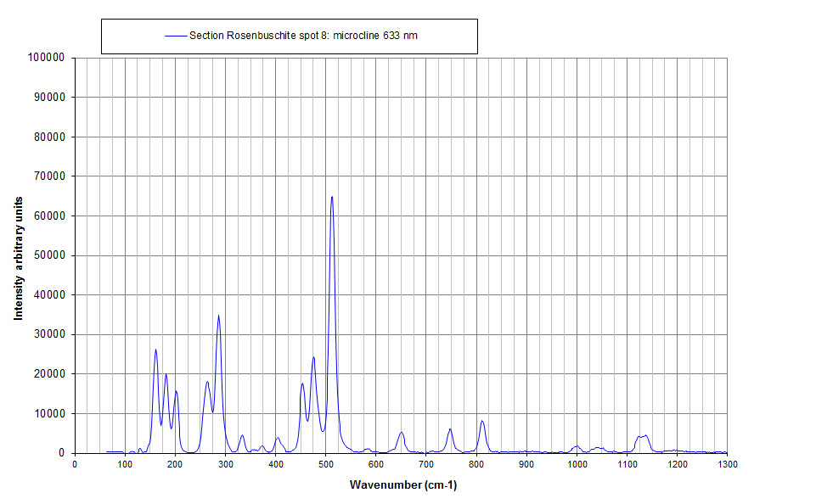The height and width of the screenshot is (504, 816).
Task: Select the 1300 label on X axis
Action: 727,464
